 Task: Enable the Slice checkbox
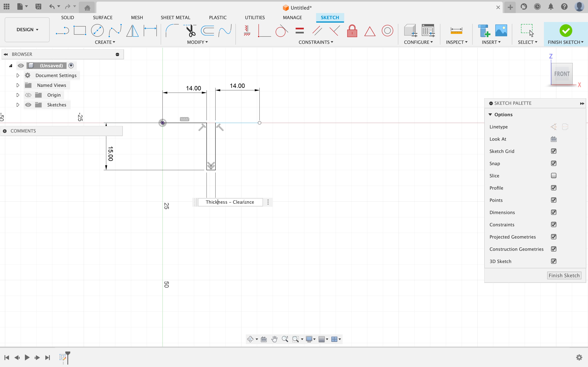coord(553,176)
